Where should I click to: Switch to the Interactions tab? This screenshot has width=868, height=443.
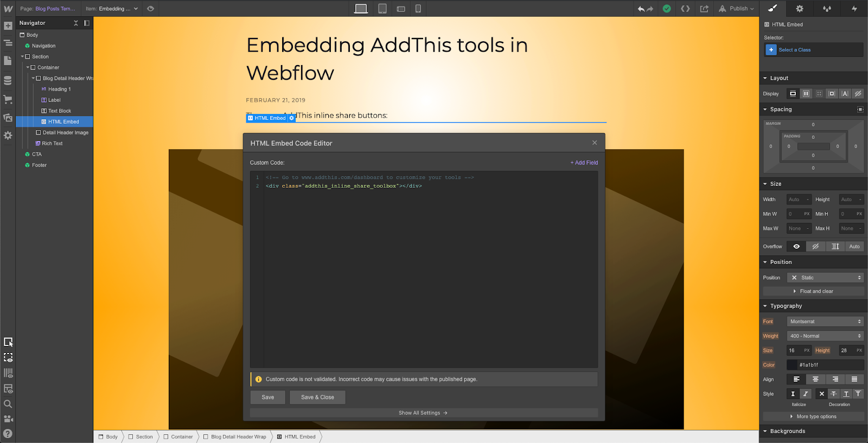click(x=854, y=9)
